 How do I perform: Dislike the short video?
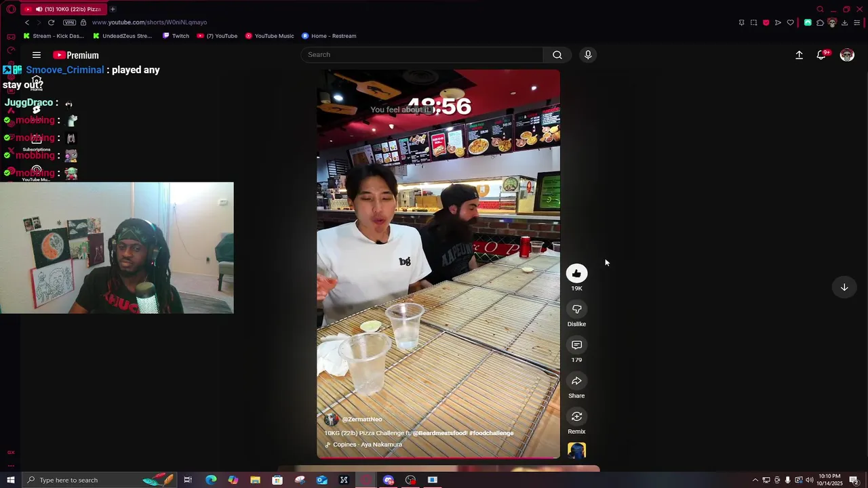(576, 309)
